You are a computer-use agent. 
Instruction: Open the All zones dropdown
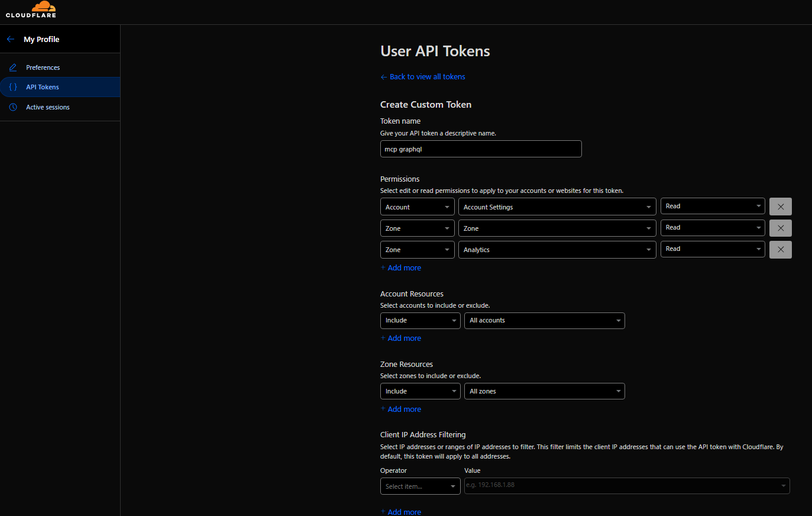pos(544,392)
